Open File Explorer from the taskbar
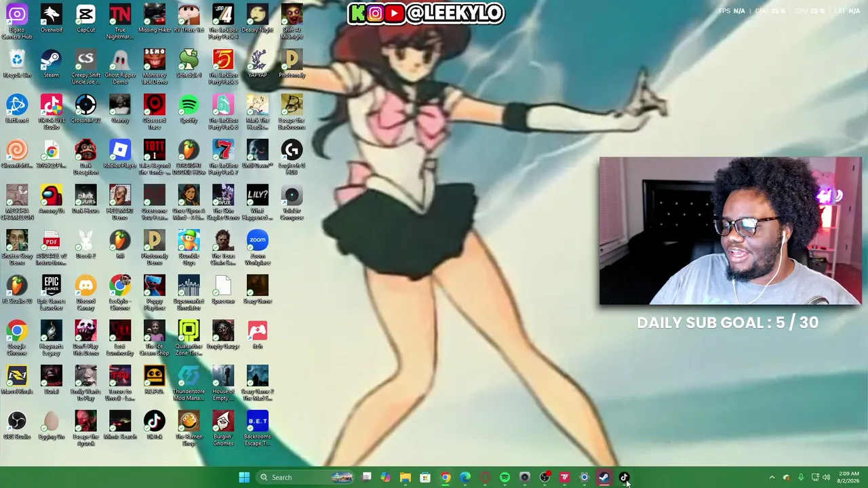Screen dimensions: 868x488 coord(406,477)
